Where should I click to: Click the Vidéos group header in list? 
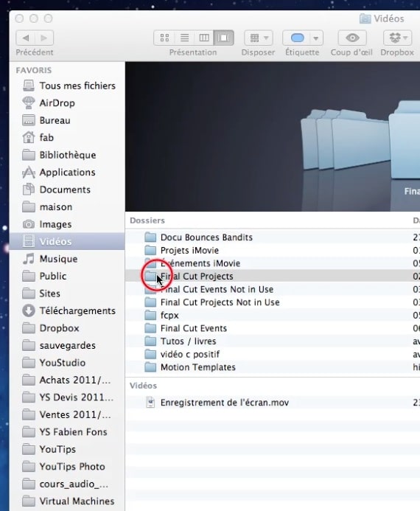[x=143, y=386]
